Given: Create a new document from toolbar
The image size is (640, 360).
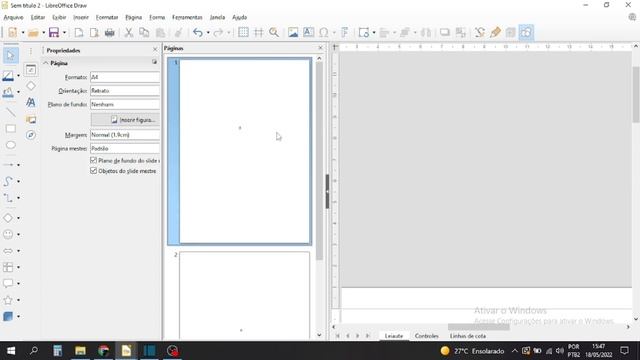Looking at the screenshot, I should click(x=13, y=32).
